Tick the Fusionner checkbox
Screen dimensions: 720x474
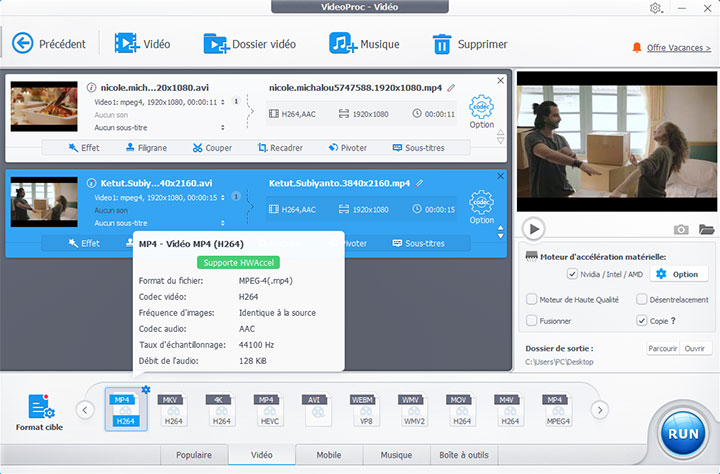tap(532, 321)
